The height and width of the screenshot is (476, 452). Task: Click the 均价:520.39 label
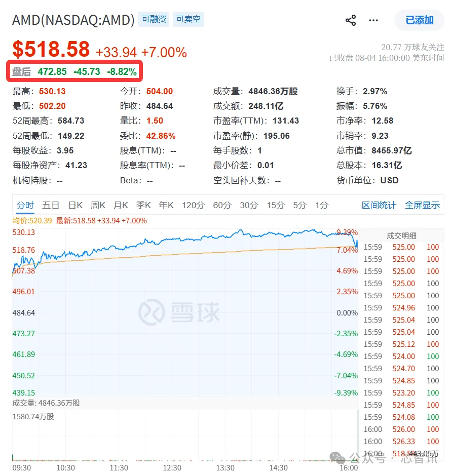(x=32, y=221)
